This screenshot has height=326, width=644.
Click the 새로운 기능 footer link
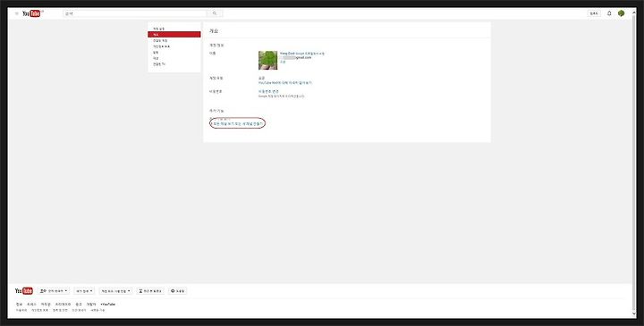pos(97,311)
